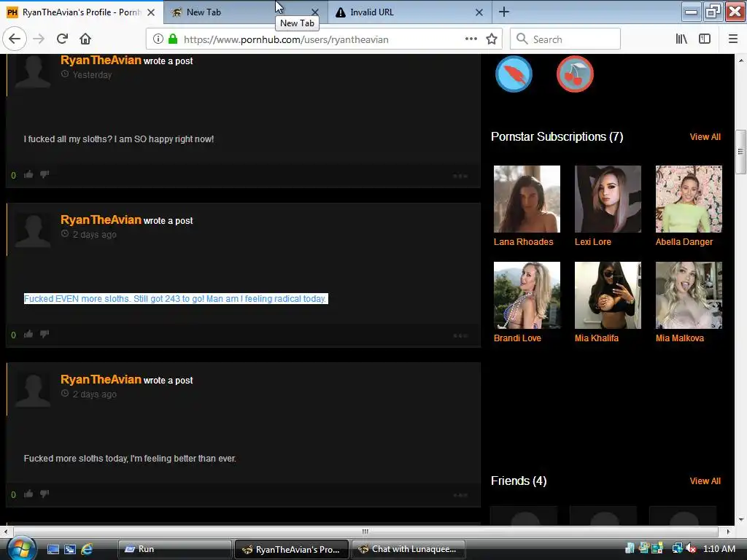Click Switch Between Windows quick launch icon

(x=70, y=549)
